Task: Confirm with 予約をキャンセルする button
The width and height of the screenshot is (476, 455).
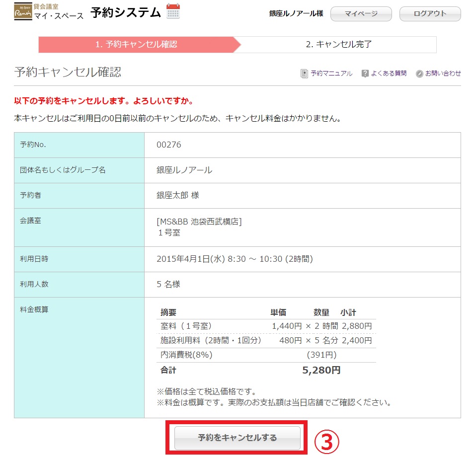Action: coord(238,438)
